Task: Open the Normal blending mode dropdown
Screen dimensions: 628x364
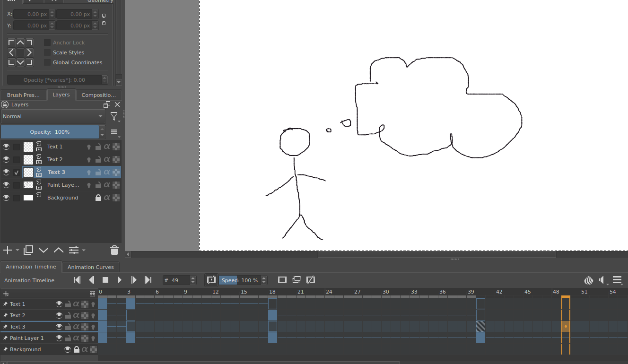Action: (x=53, y=116)
